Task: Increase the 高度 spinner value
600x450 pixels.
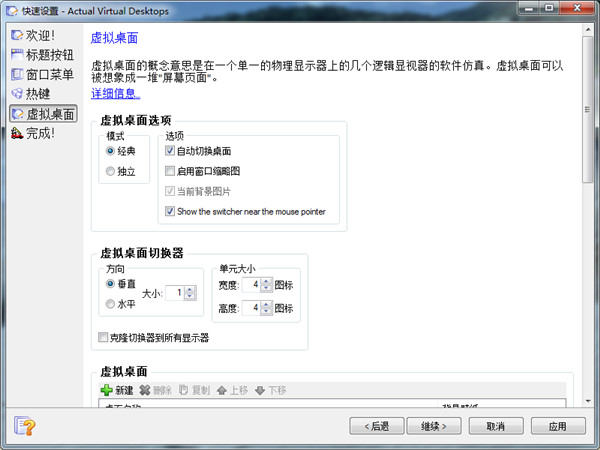Action: click(264, 304)
